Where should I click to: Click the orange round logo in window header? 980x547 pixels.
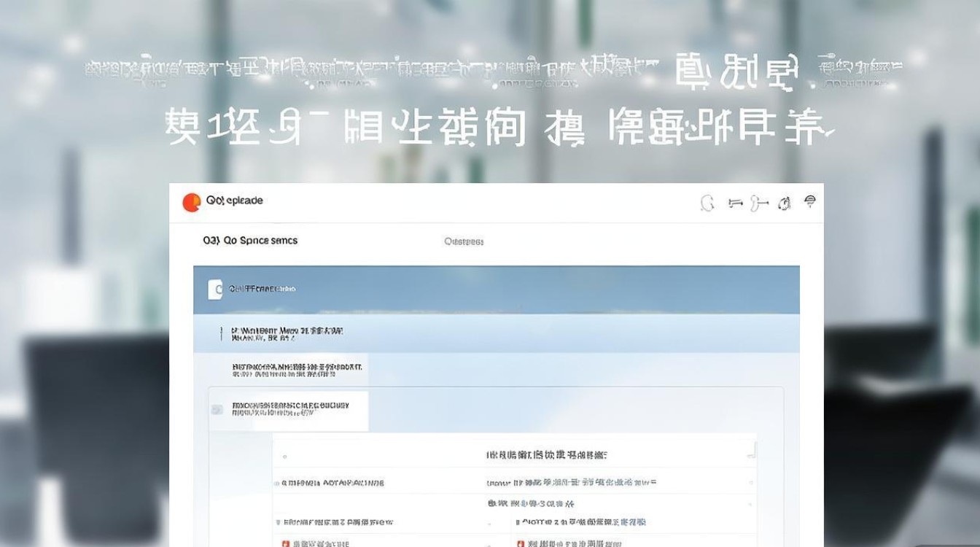[x=191, y=202]
